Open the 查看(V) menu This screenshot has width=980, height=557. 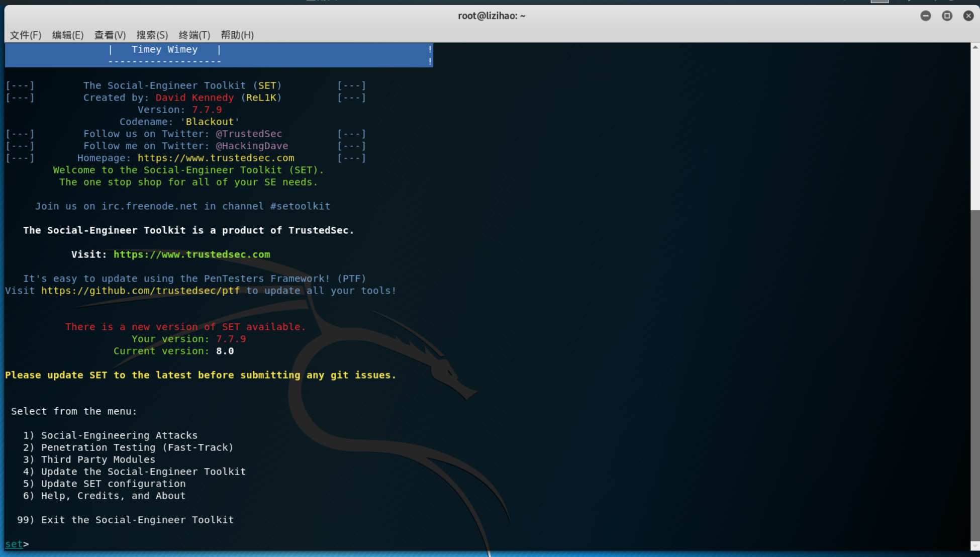(x=110, y=35)
